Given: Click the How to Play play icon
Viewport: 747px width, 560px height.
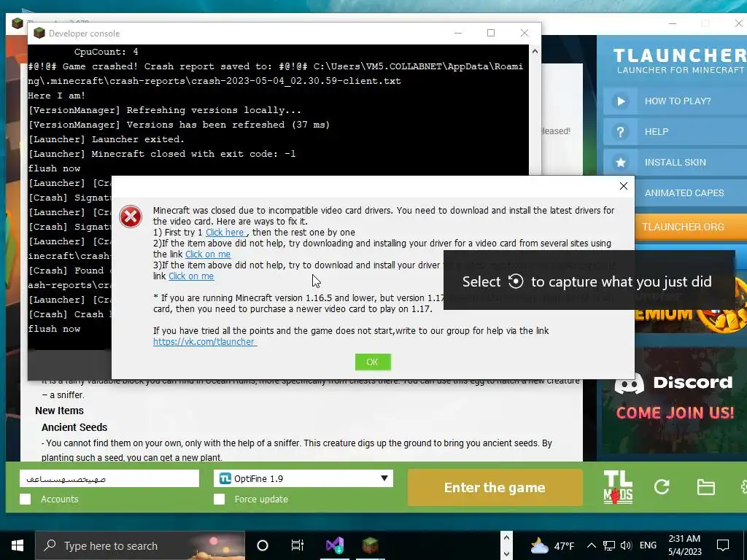Looking at the screenshot, I should (x=620, y=101).
